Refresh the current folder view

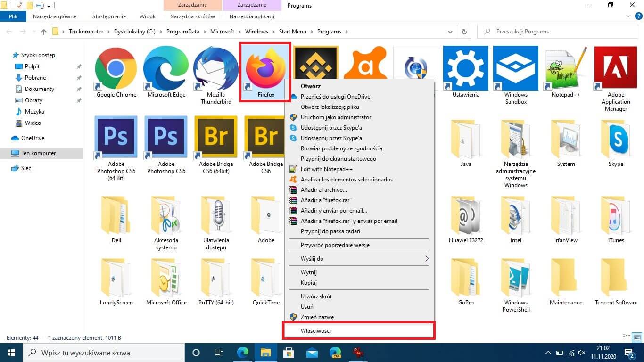click(x=464, y=32)
